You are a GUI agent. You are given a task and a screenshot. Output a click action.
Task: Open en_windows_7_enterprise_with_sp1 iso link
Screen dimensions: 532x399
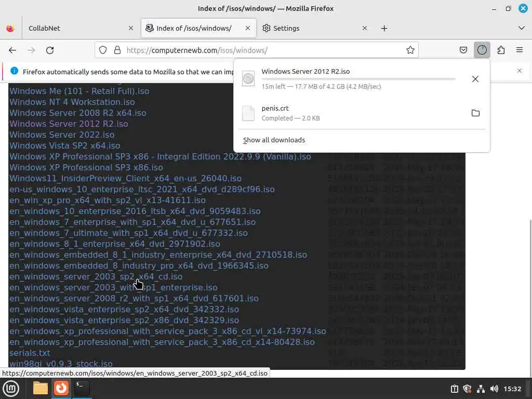point(132,222)
